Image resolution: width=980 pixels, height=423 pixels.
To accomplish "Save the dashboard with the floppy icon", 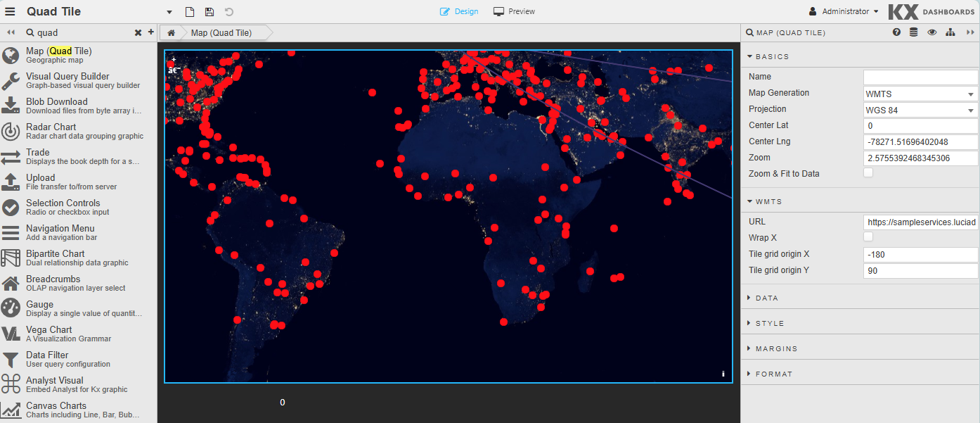I will pos(209,12).
